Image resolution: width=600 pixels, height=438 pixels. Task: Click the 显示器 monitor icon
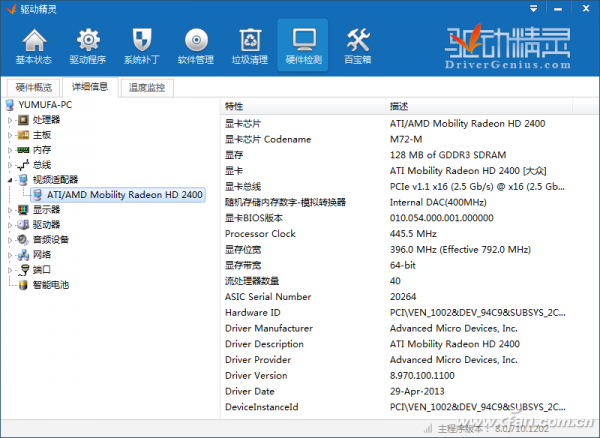pyautogui.click(x=23, y=210)
